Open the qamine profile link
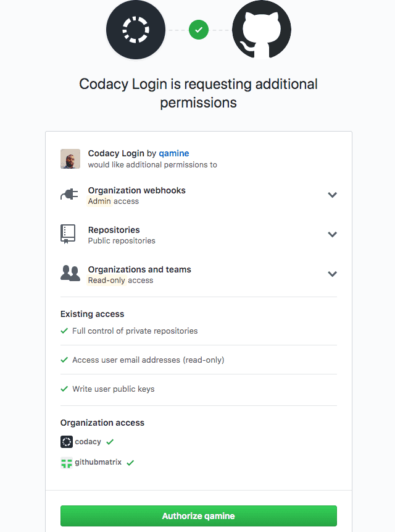The width and height of the screenshot is (395, 532). click(x=173, y=153)
